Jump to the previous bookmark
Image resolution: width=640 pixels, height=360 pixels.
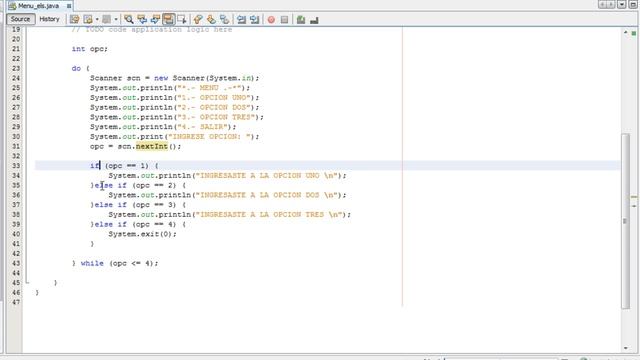point(198,19)
